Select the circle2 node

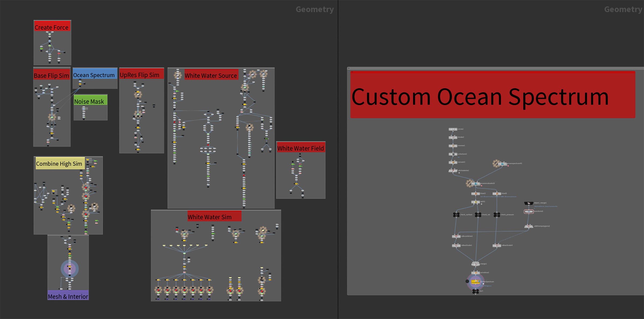tap(453, 129)
